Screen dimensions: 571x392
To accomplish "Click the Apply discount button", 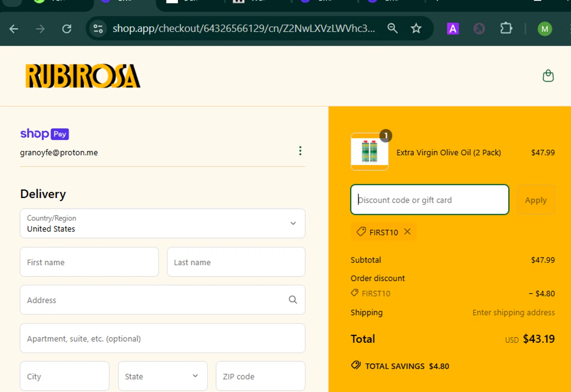I will tap(536, 200).
